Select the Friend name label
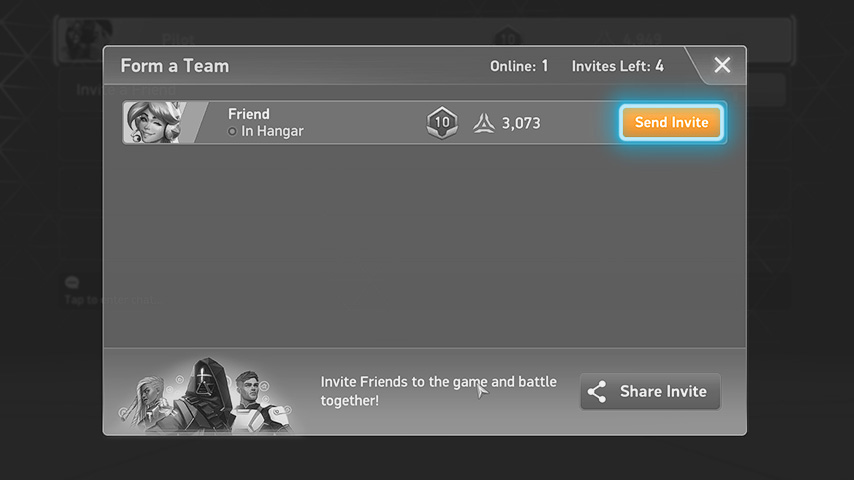Image resolution: width=854 pixels, height=480 pixels. click(x=248, y=114)
